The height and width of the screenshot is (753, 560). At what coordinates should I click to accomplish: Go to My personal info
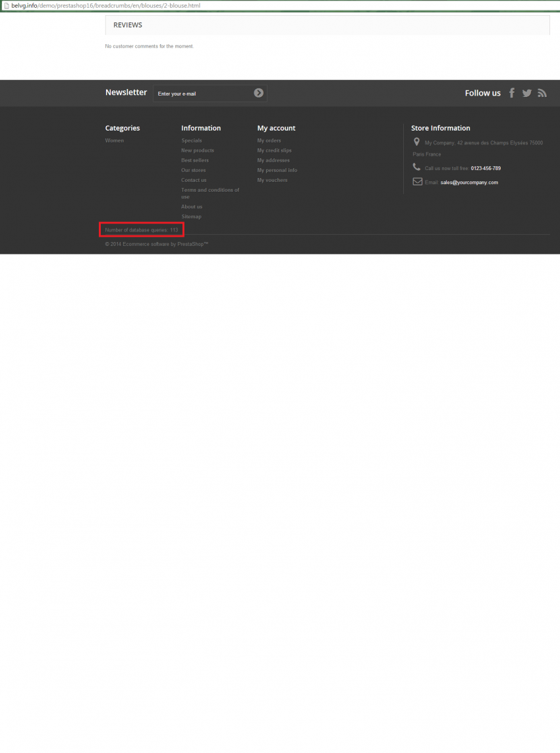tap(277, 170)
